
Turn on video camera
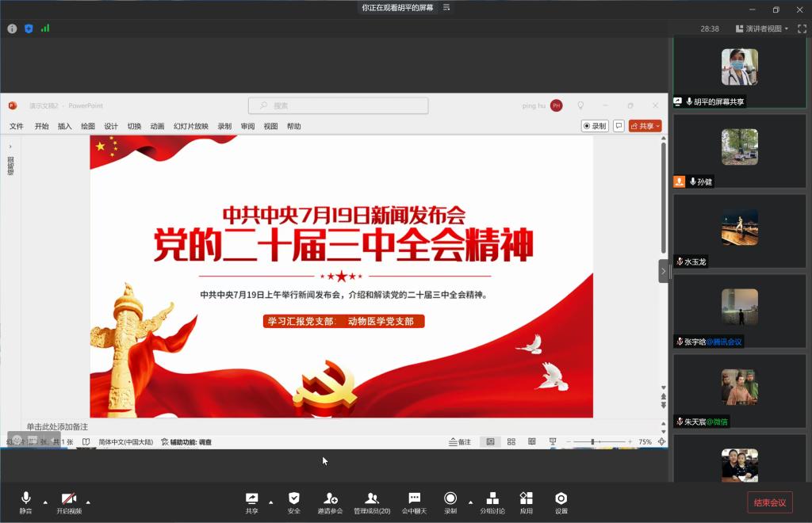tap(69, 498)
